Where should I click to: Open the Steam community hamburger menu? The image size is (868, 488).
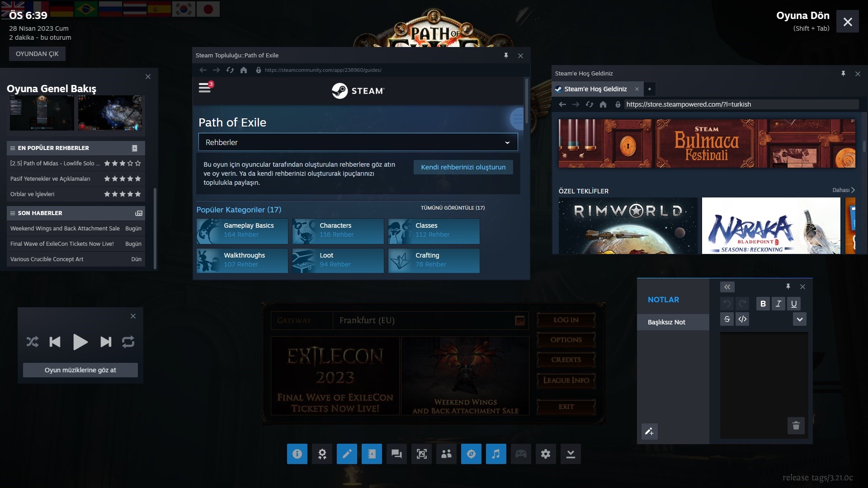tap(205, 88)
